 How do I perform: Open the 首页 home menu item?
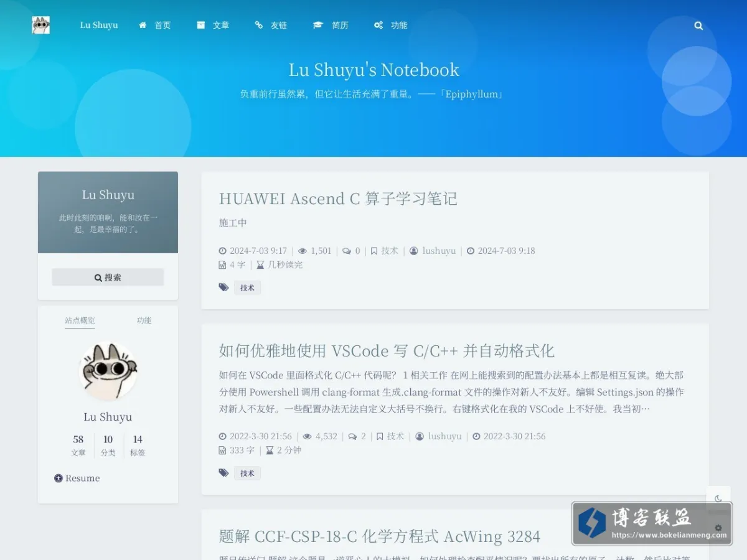(x=155, y=26)
